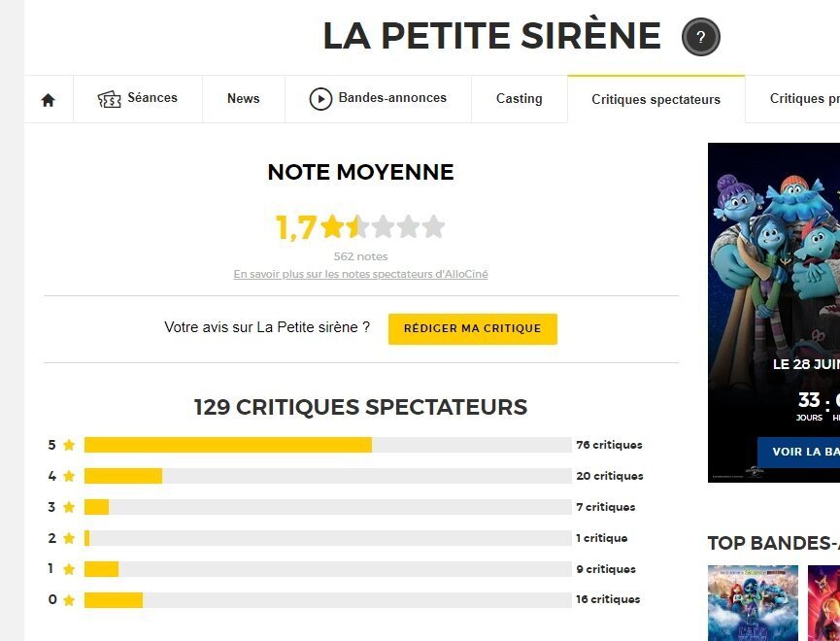Click the ticket icon next to Séances
This screenshot has height=641, width=840.
(110, 99)
